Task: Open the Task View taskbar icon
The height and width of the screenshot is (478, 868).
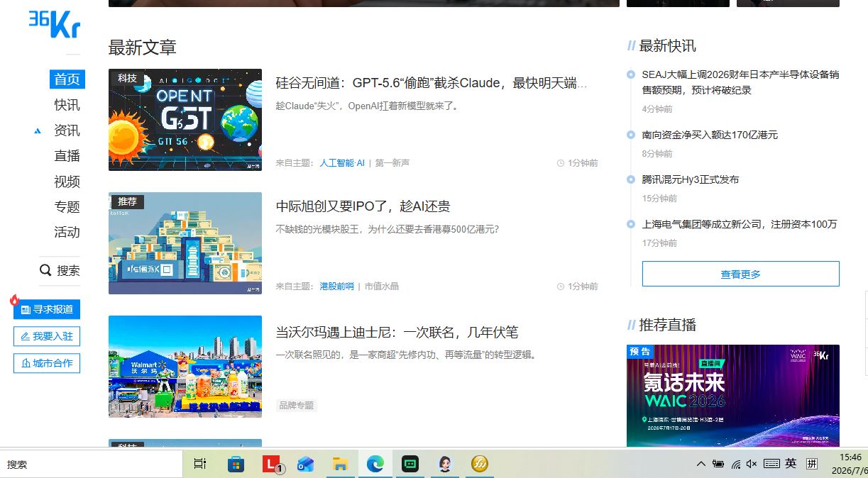Action: 200,464
